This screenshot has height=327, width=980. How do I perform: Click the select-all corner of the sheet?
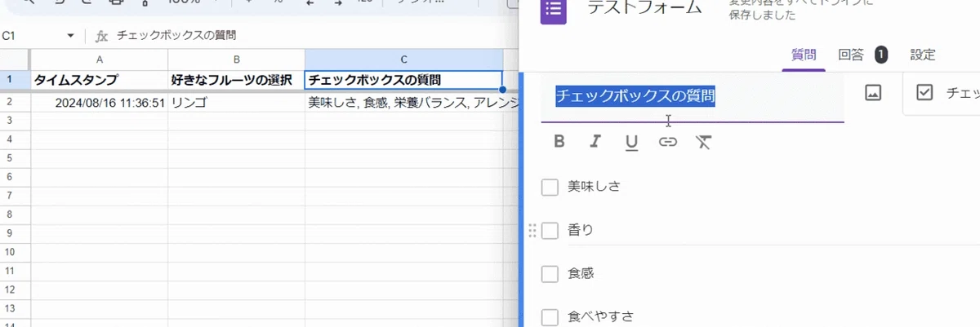(14, 60)
